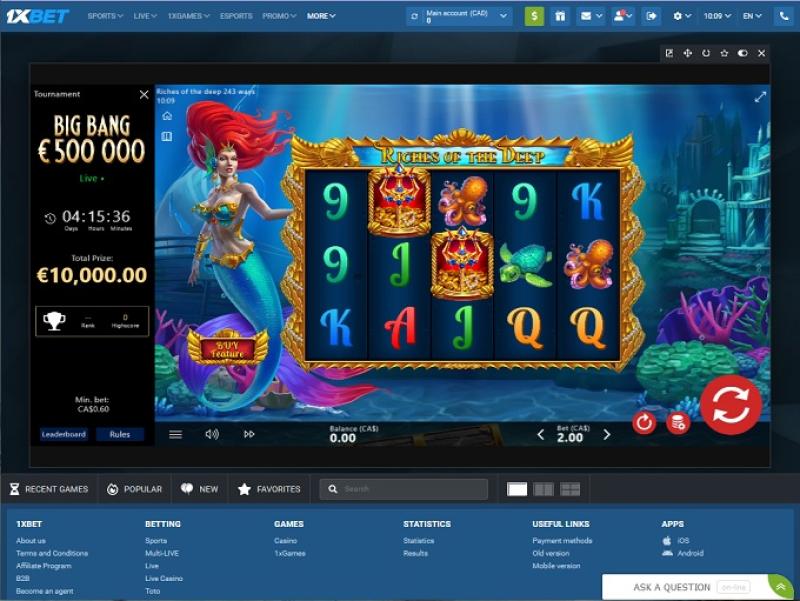
Task: Switch to the RECENT GAMES tab
Action: (x=49, y=489)
